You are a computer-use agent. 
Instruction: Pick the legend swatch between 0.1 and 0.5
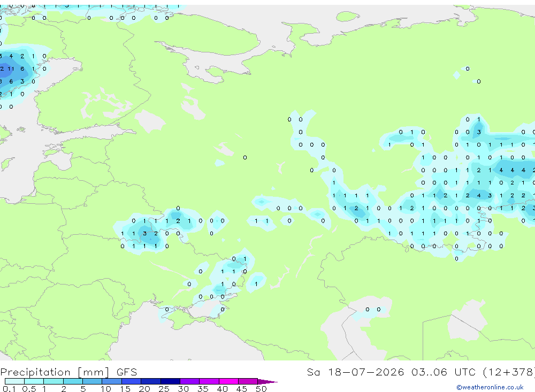click(14, 381)
